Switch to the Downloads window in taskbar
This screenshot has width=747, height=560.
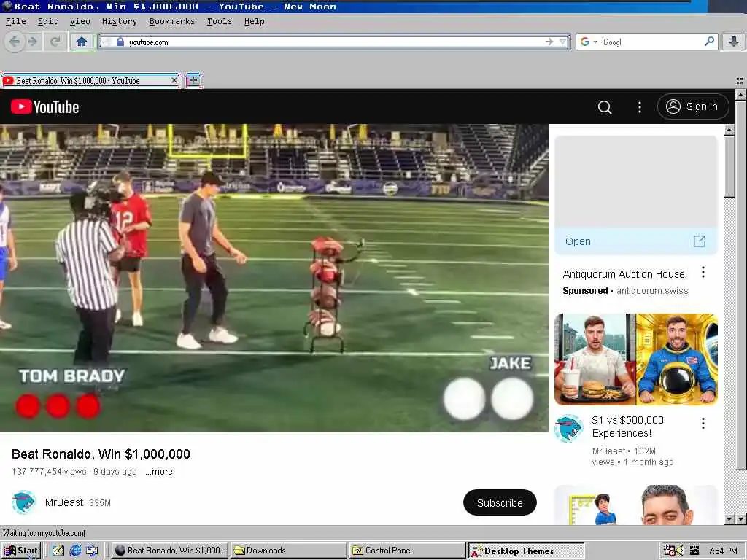[289, 551]
